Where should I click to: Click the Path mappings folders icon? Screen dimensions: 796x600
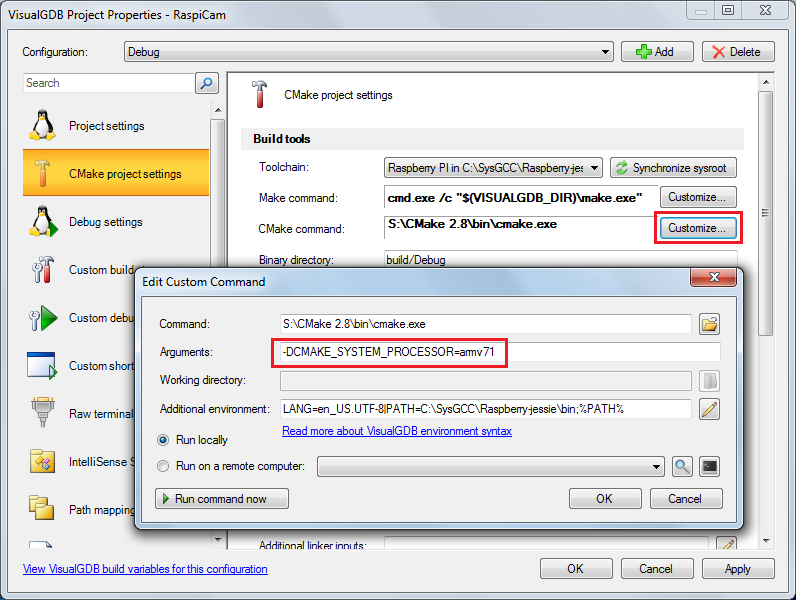[41, 508]
